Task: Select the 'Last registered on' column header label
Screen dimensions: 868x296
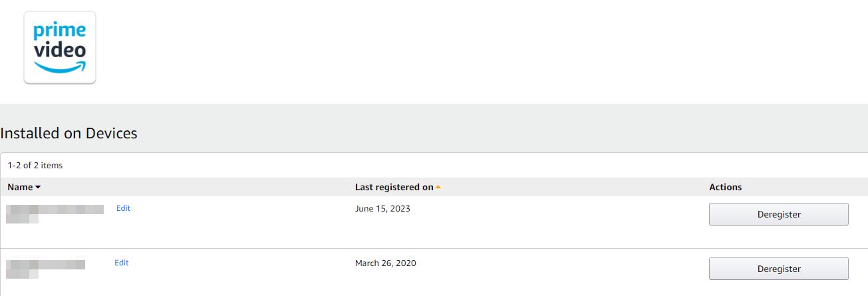Action: point(394,187)
